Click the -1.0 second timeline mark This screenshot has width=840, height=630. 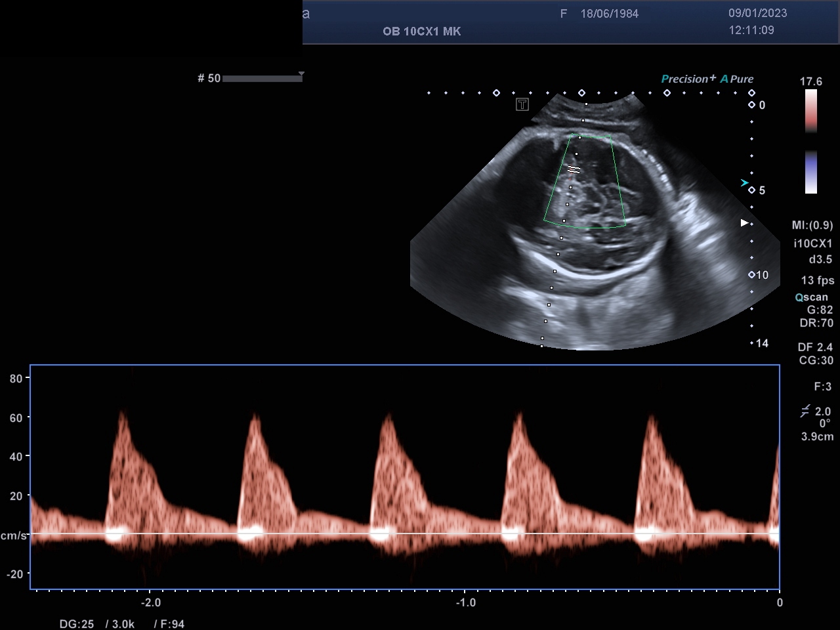465,602
